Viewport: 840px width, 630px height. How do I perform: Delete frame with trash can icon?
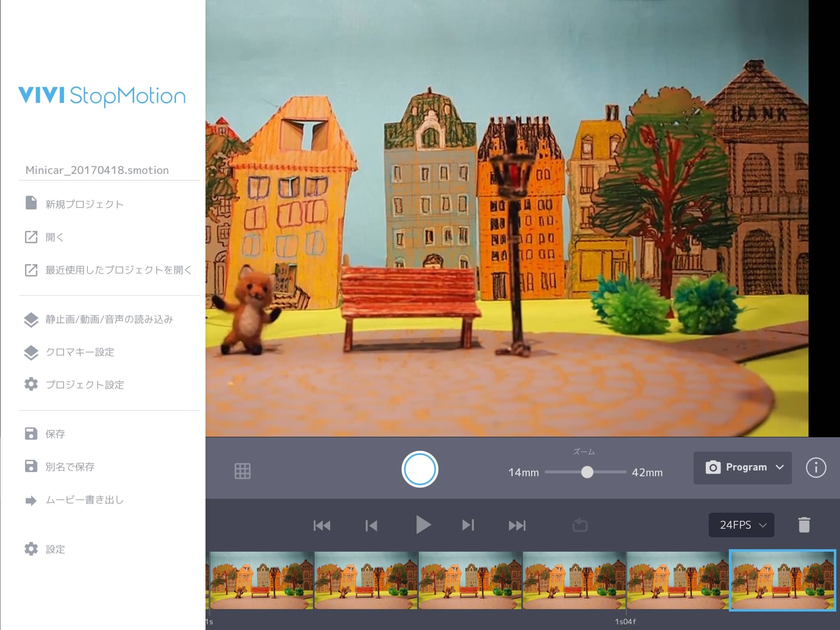click(804, 525)
